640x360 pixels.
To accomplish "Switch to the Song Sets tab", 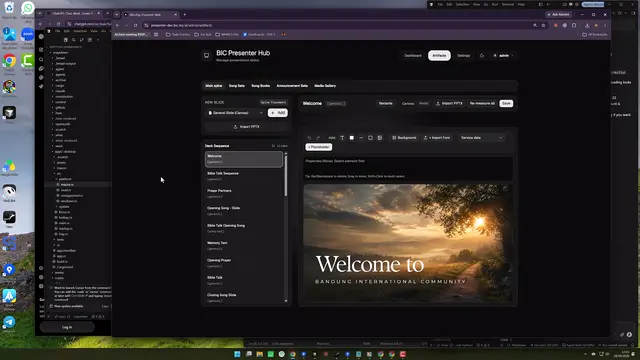I will click(x=237, y=86).
